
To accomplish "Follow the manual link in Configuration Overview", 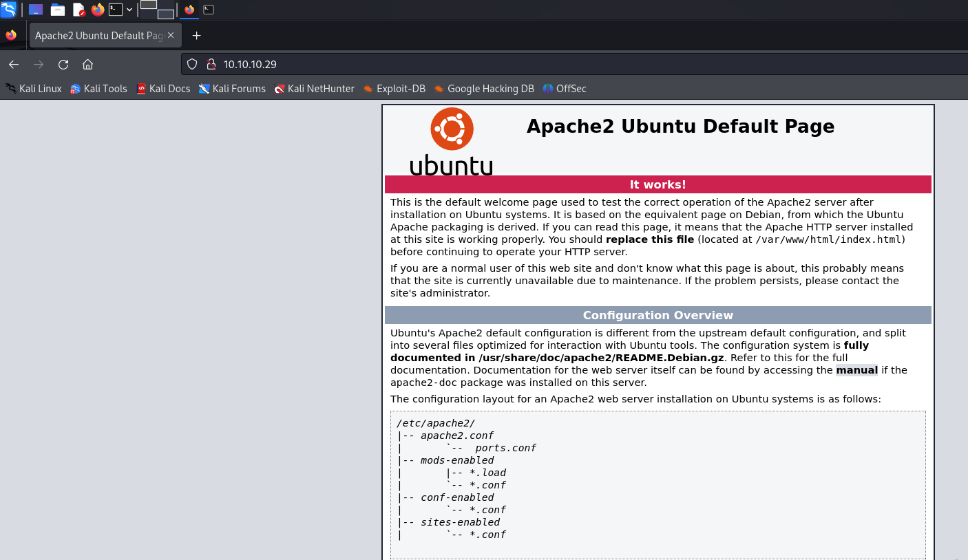I will coord(856,370).
